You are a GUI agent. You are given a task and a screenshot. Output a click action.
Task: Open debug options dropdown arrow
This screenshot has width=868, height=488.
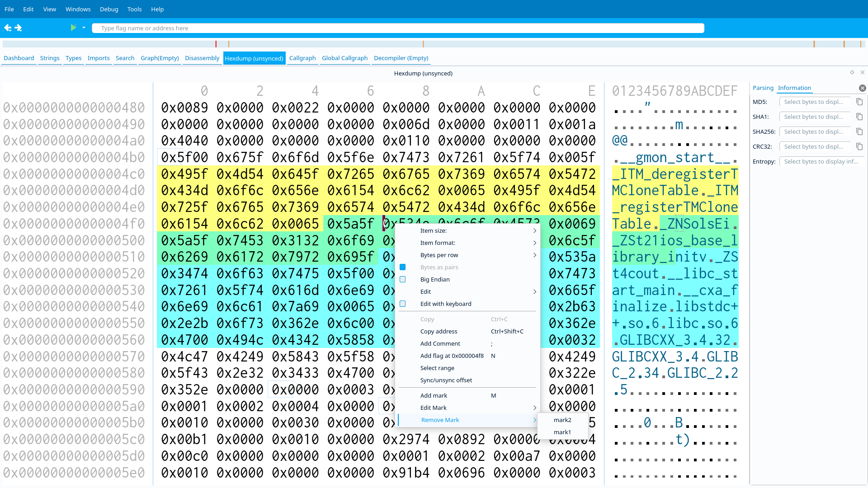point(84,28)
